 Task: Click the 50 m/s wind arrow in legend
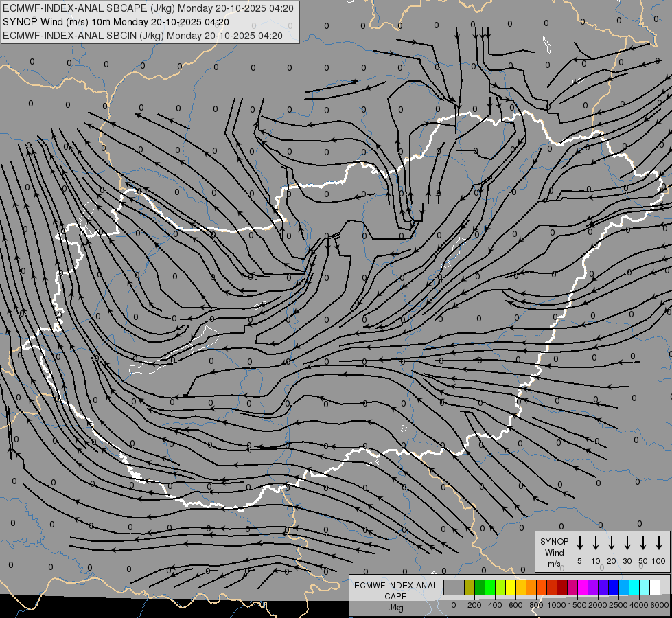643,543
